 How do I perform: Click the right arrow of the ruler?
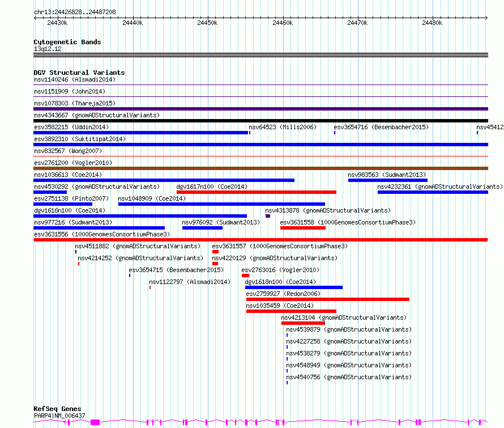(486, 18)
